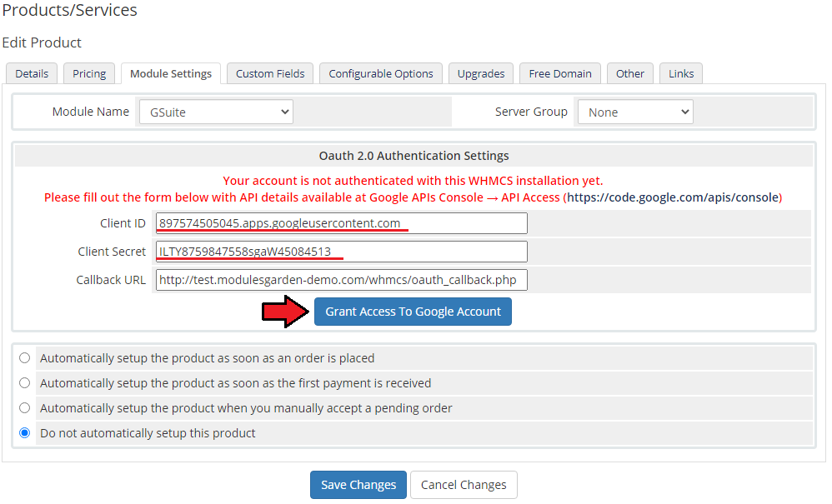Click the Client ID label
Viewport: 832px width, 504px height.
(x=123, y=223)
